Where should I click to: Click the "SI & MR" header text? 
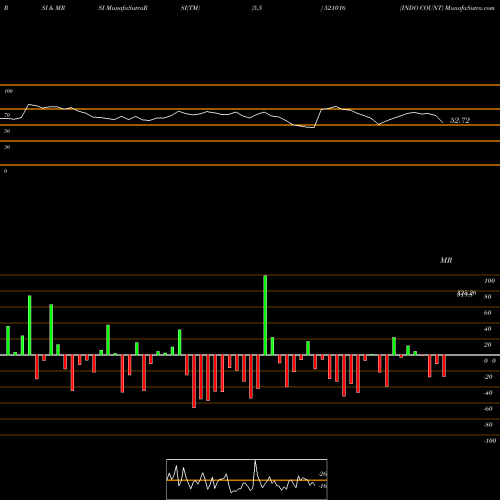tap(53, 8)
